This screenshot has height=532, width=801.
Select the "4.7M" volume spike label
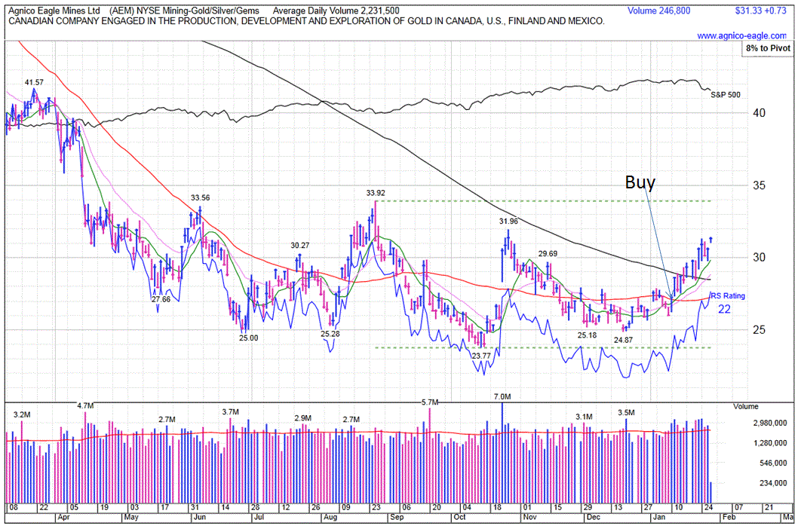click(85, 406)
